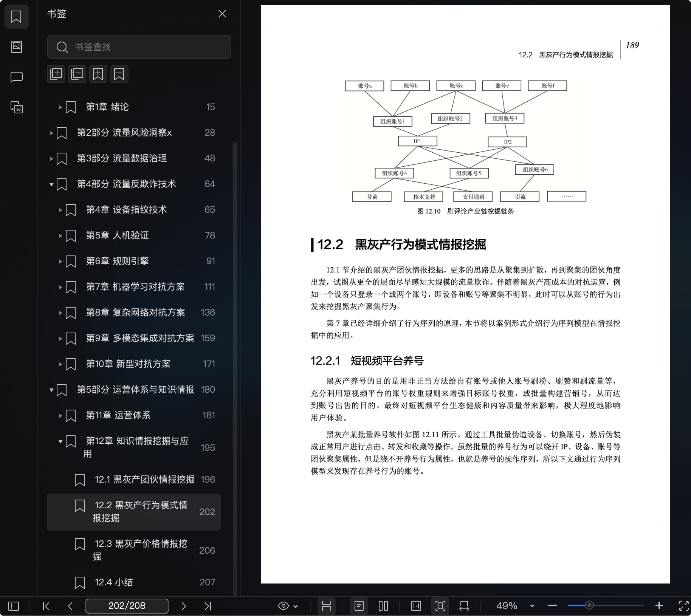Open the comments panel icon in sidebar
Image resolution: width=691 pixels, height=616 pixels.
(16, 77)
